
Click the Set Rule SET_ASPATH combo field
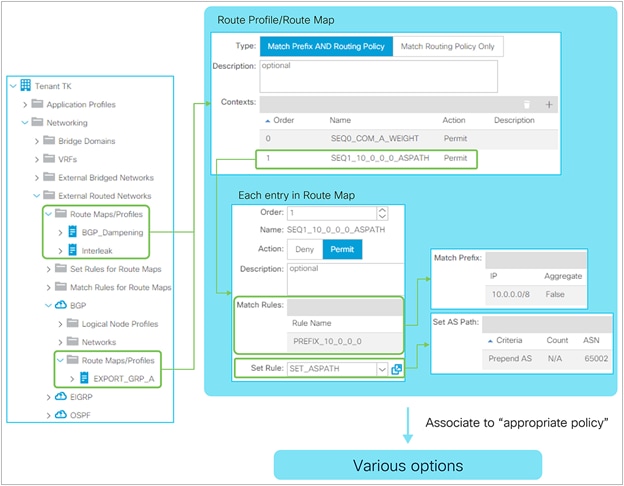tap(332, 369)
